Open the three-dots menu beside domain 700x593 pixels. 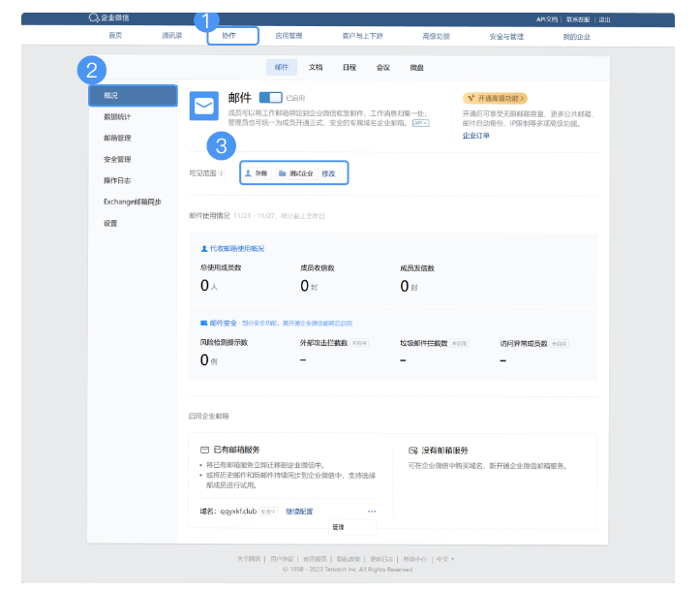click(x=372, y=511)
